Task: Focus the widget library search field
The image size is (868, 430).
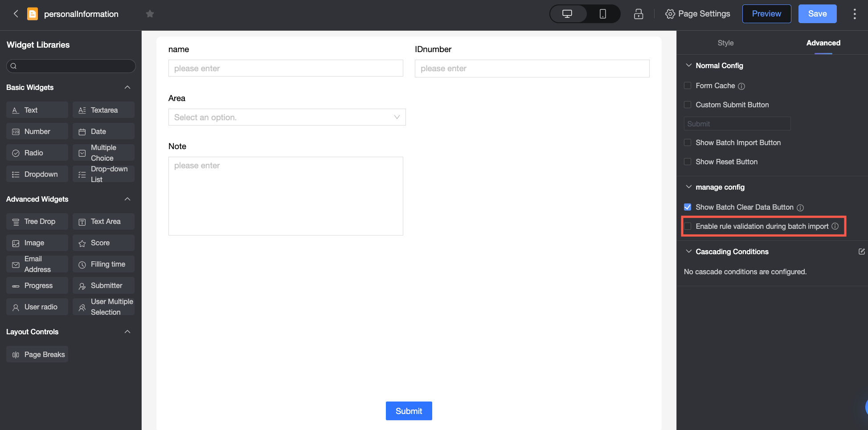Action: click(71, 66)
